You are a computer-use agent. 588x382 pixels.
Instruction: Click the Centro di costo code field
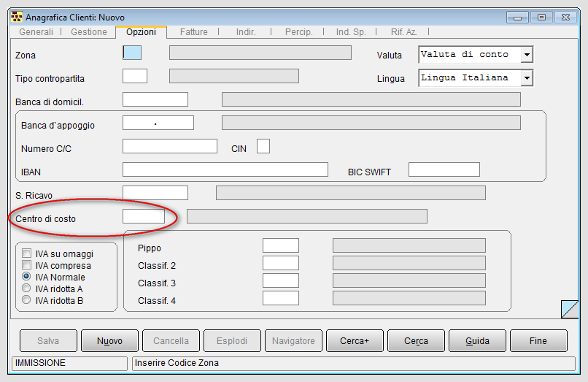point(144,216)
